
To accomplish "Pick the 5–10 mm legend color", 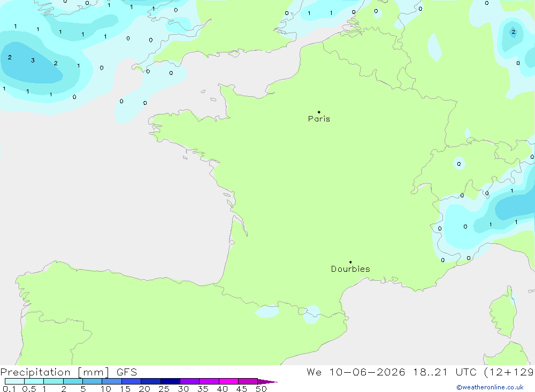I will (93, 381).
